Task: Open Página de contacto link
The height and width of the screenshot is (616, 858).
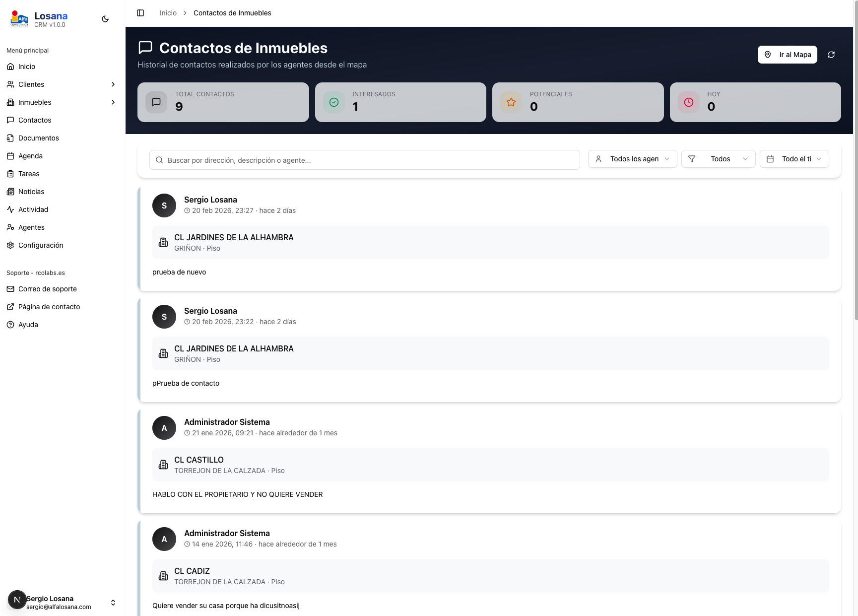Action: click(x=49, y=306)
